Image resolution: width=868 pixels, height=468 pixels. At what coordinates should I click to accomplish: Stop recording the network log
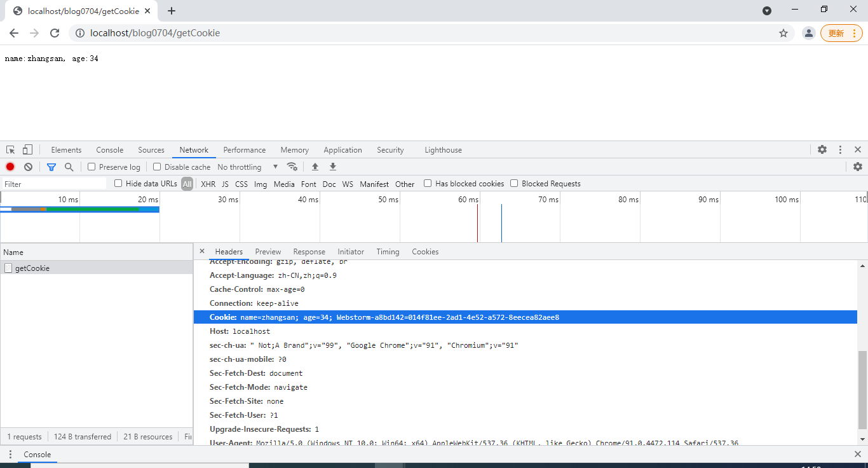(x=10, y=167)
